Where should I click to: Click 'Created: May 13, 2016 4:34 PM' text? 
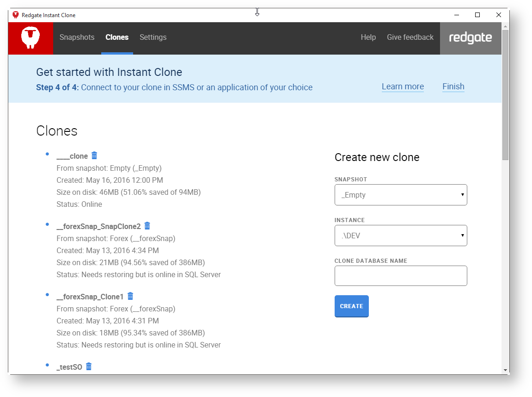pyautogui.click(x=108, y=250)
